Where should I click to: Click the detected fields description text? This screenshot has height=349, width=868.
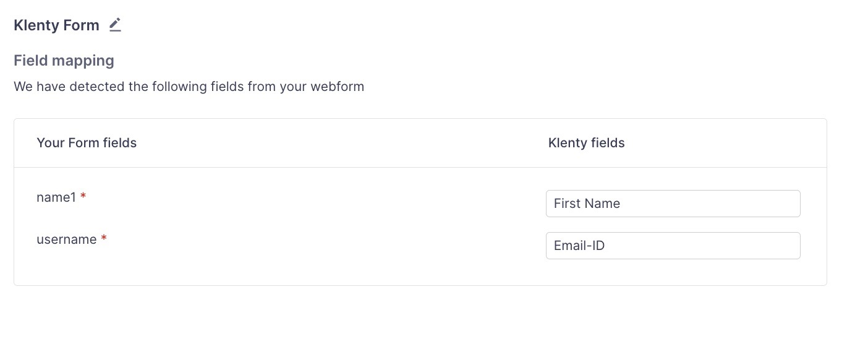tap(189, 87)
